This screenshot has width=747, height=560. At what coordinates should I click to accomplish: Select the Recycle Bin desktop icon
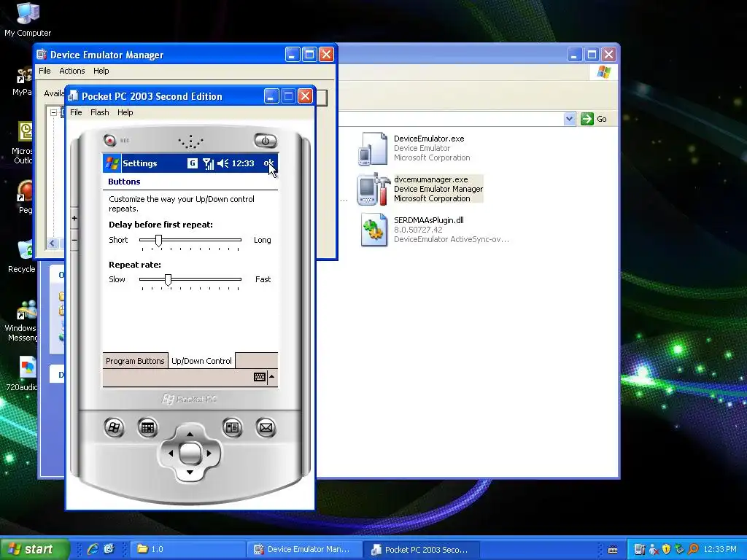[x=22, y=257]
